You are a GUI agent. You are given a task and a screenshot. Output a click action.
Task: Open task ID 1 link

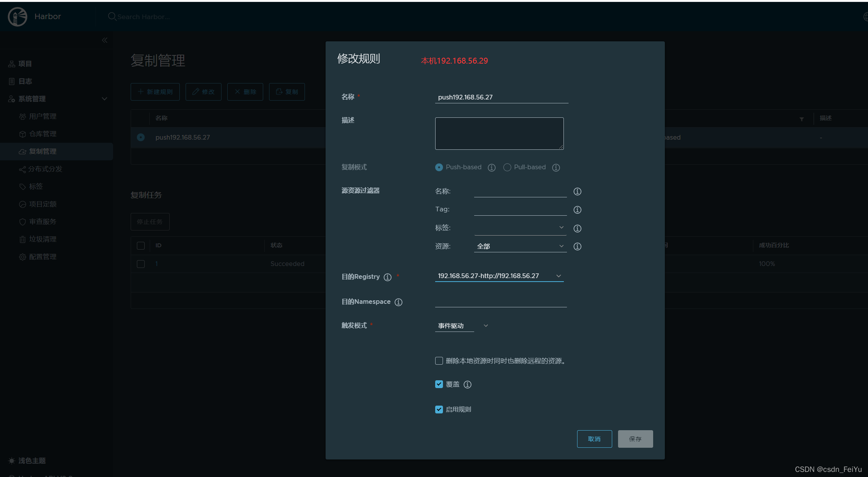tap(157, 264)
